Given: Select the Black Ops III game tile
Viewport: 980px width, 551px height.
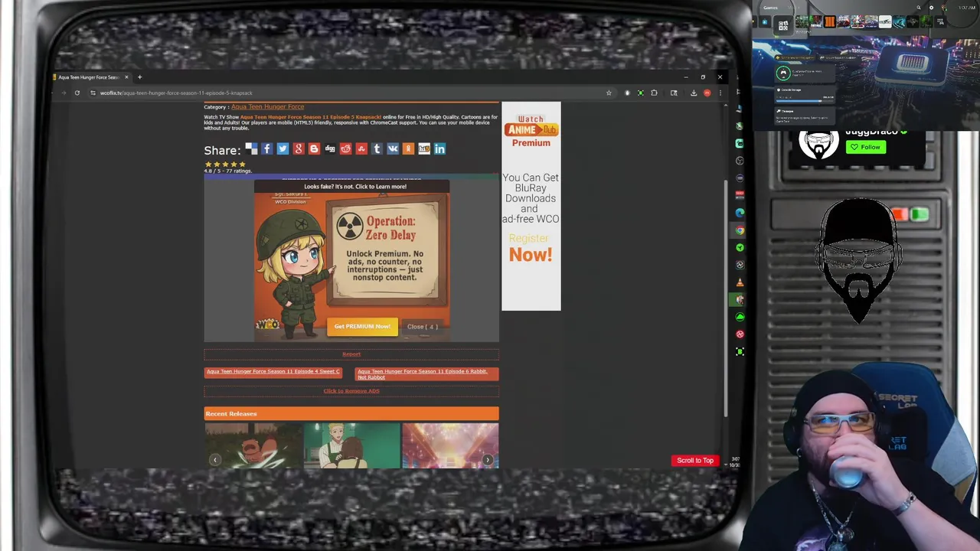Looking at the screenshot, I should point(830,21).
